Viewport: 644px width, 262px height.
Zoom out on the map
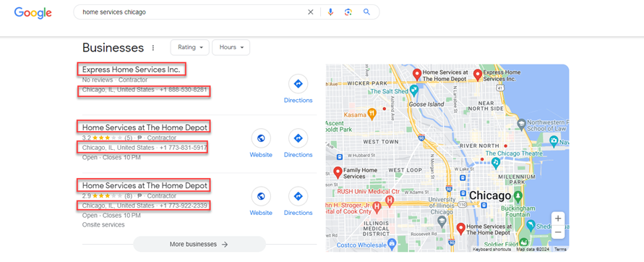click(x=558, y=232)
